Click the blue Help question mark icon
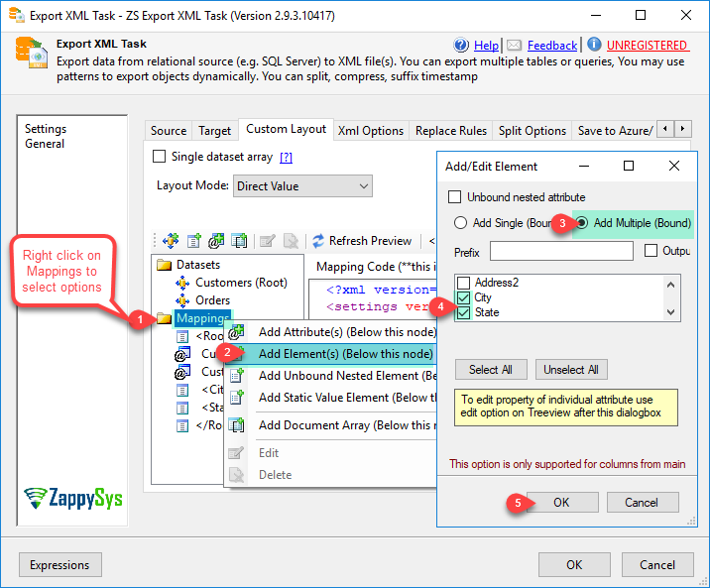The image size is (710, 588). coord(461,45)
